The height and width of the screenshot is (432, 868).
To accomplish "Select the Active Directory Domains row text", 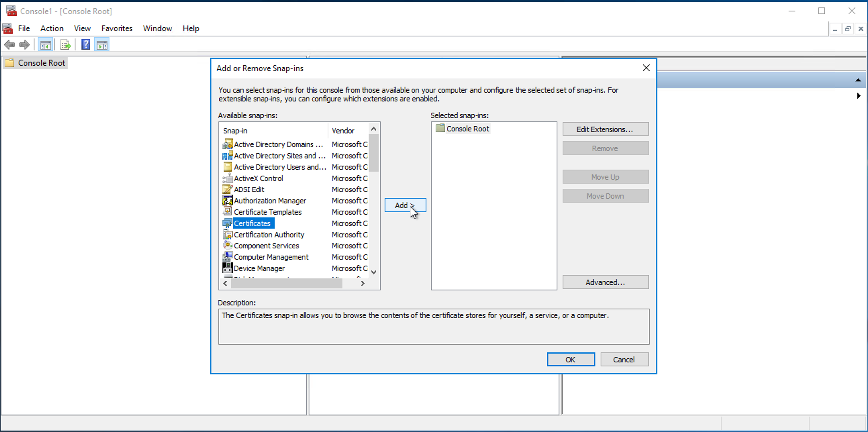I will pyautogui.click(x=278, y=144).
